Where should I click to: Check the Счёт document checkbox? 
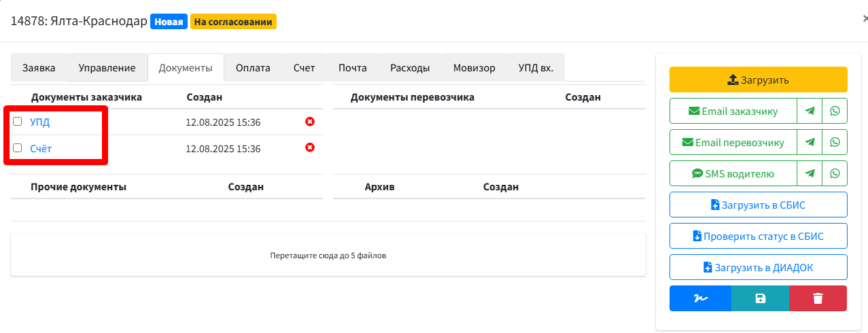point(18,147)
